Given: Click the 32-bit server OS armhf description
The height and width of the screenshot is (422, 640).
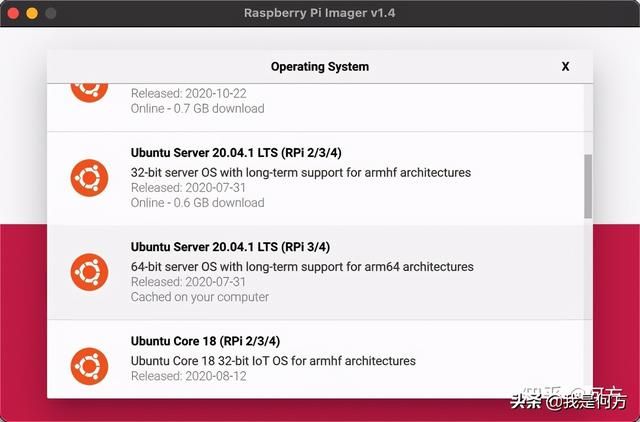Looking at the screenshot, I should click(301, 173).
